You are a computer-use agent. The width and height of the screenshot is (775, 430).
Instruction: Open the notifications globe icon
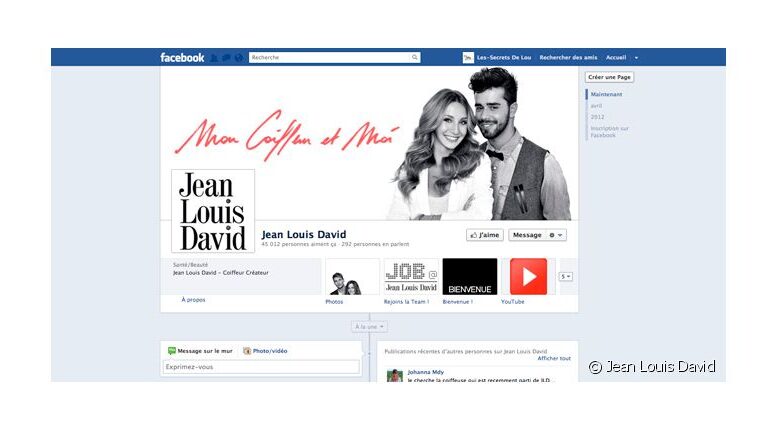point(239,58)
